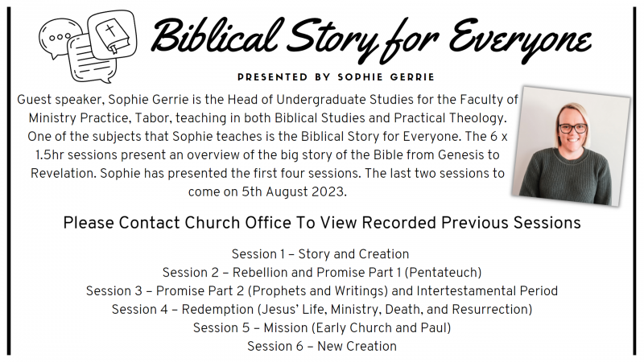
Task: Click the Biblical Story for Everyone title
Action: (372, 39)
